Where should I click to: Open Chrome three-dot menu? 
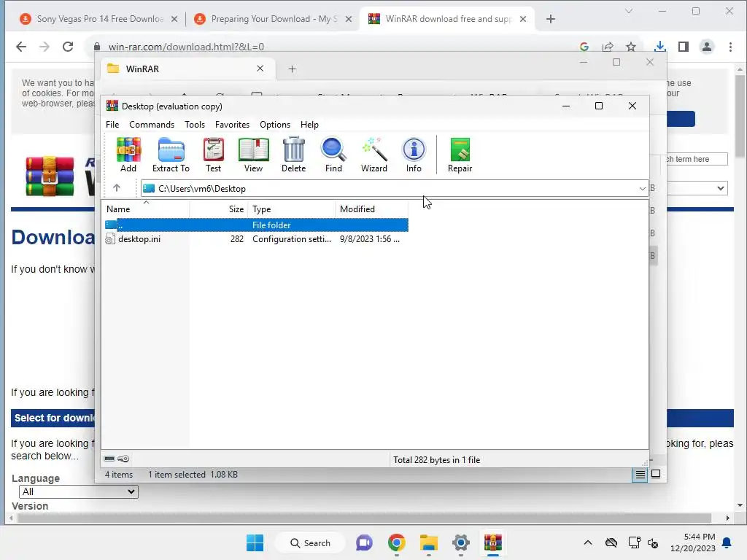click(730, 47)
